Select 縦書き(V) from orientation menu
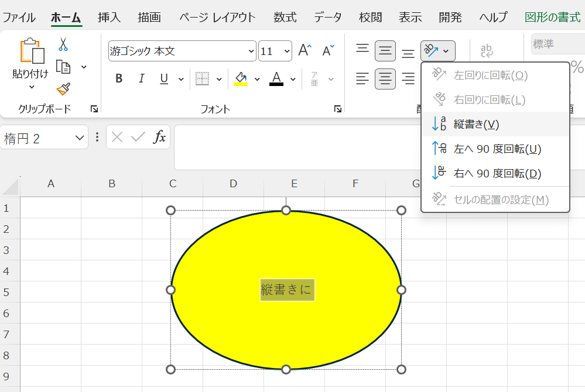Screen dimensions: 585x392 pos(476,124)
